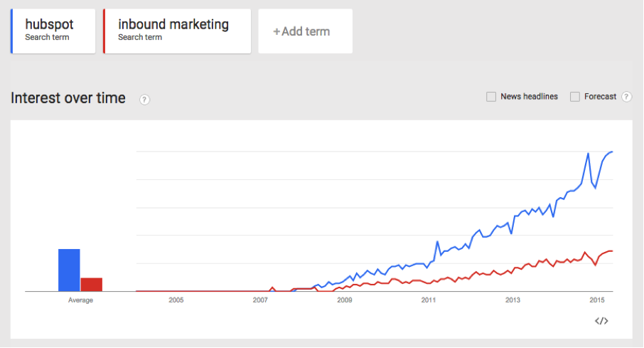
Task: Click the 2013 label on the timeline
Action: pos(512,300)
